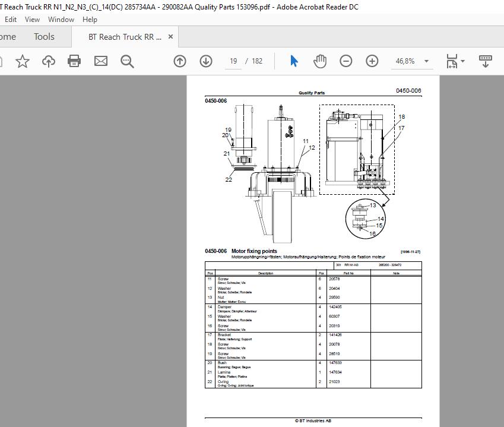Zoom in with the plus button
This screenshot has width=504, height=427.
click(372, 61)
